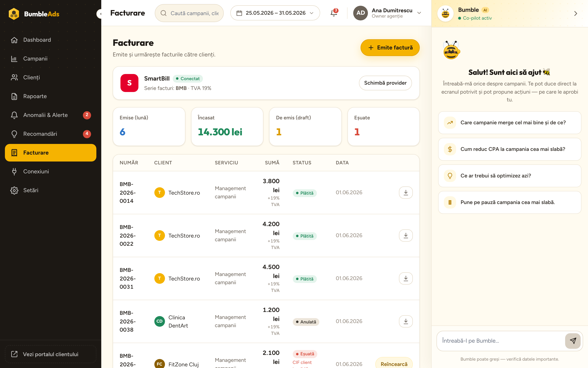Image resolution: width=588 pixels, height=368 pixels.
Task: Navigate to Rapoarte
Action: point(51,96)
